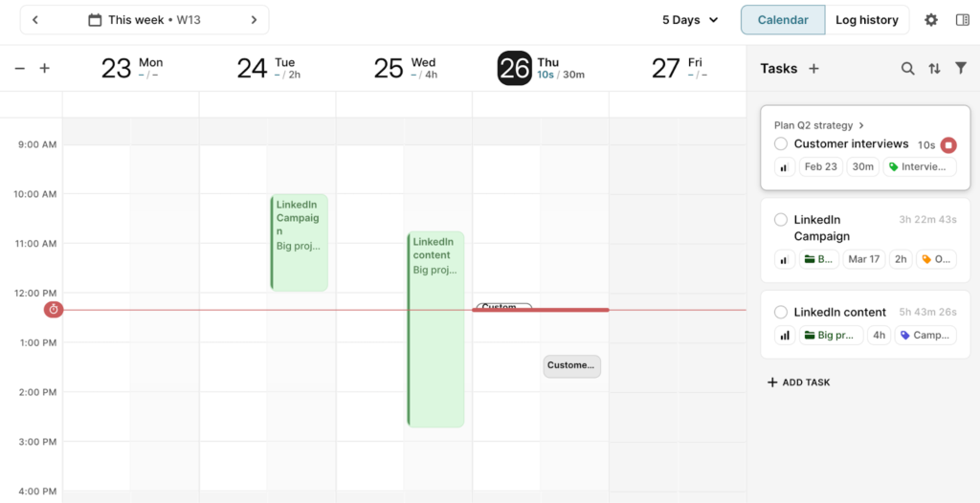
Task: Switch to the Calendar tab
Action: pyautogui.click(x=782, y=20)
